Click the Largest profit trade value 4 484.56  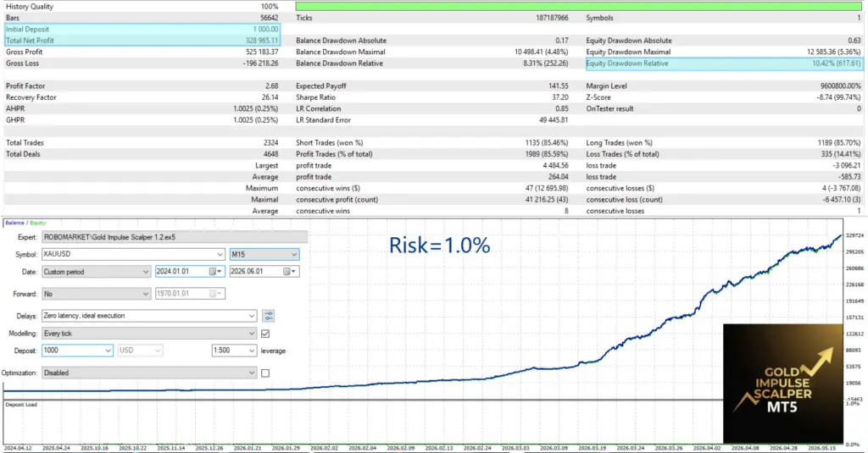coord(556,165)
